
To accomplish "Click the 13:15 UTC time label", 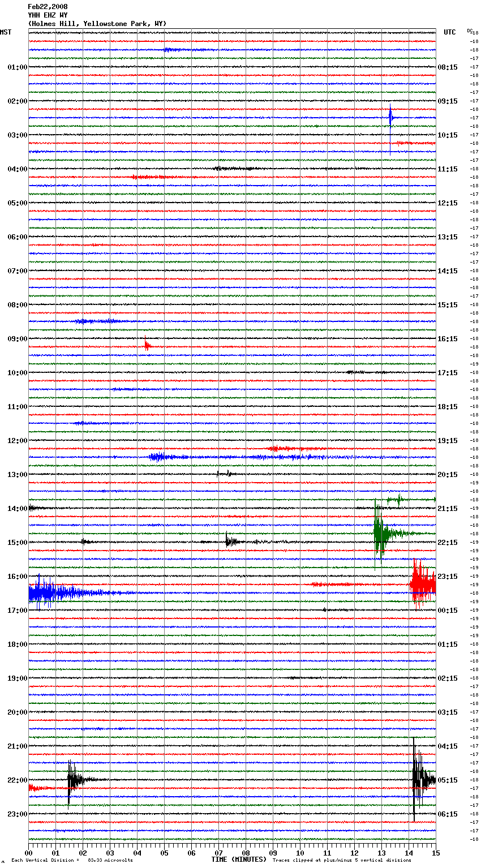I will point(448,237).
